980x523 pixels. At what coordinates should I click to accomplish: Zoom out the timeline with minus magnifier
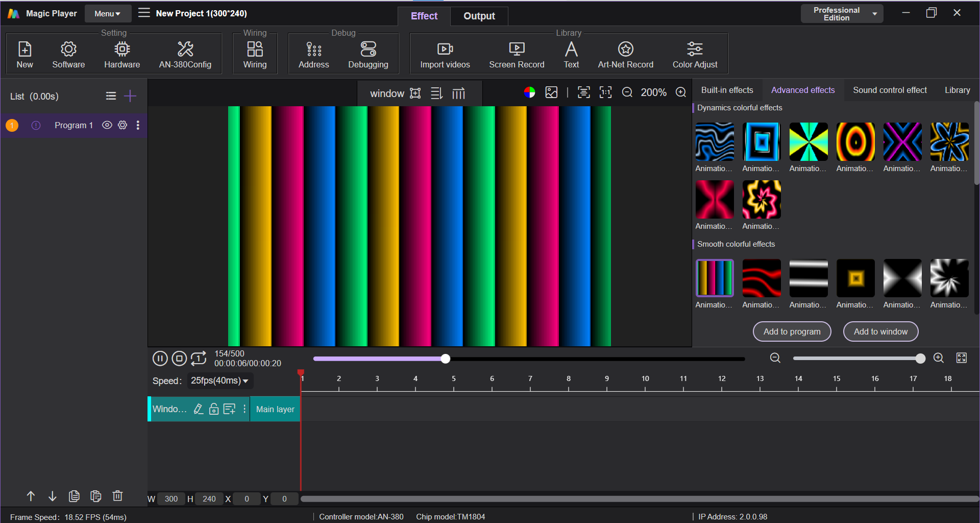pyautogui.click(x=775, y=358)
